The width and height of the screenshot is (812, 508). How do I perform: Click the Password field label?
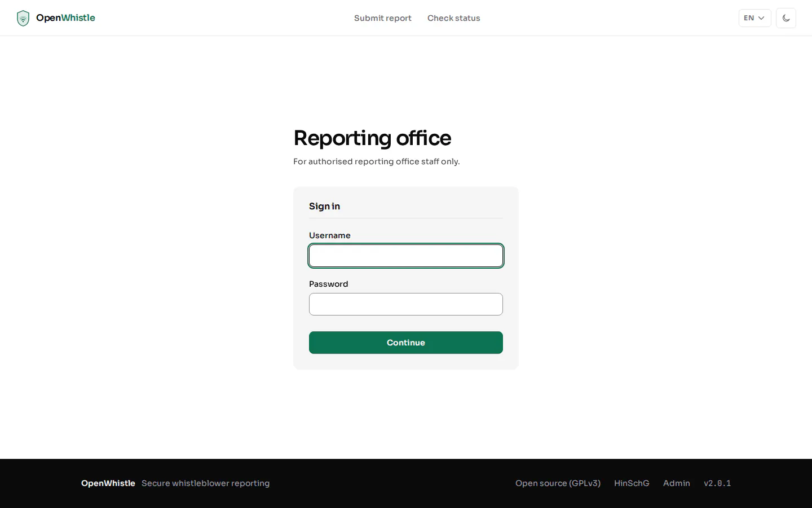tap(329, 284)
